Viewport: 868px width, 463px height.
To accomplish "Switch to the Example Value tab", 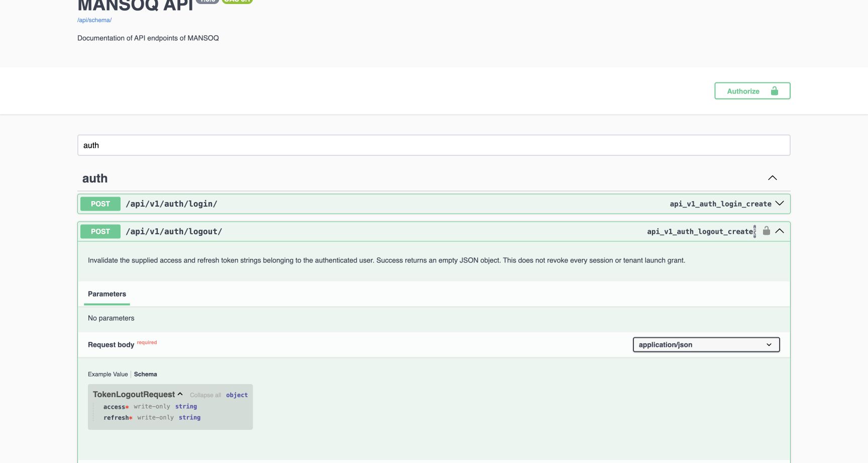I will pyautogui.click(x=108, y=375).
